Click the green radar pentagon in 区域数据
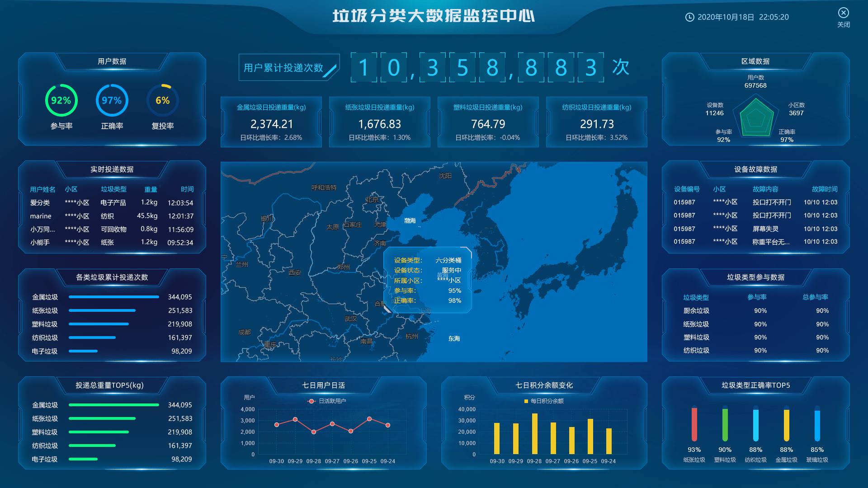 coord(756,118)
